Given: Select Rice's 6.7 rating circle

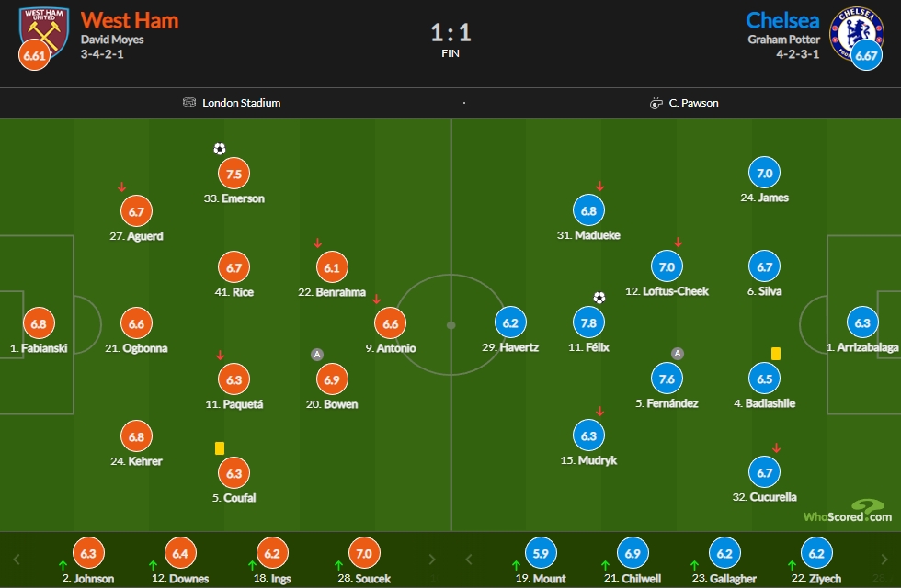Looking at the screenshot, I should point(234,267).
